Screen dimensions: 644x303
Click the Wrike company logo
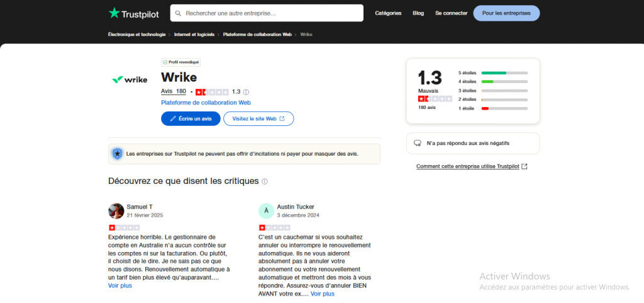(130, 79)
